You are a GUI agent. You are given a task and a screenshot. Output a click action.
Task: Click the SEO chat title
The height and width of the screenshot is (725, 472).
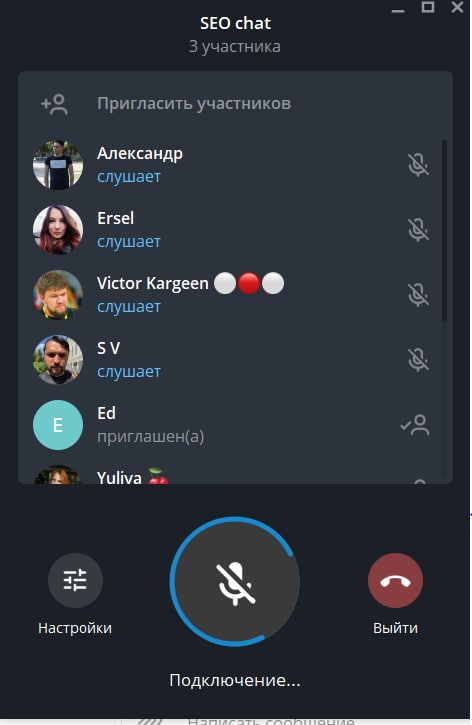(x=235, y=23)
